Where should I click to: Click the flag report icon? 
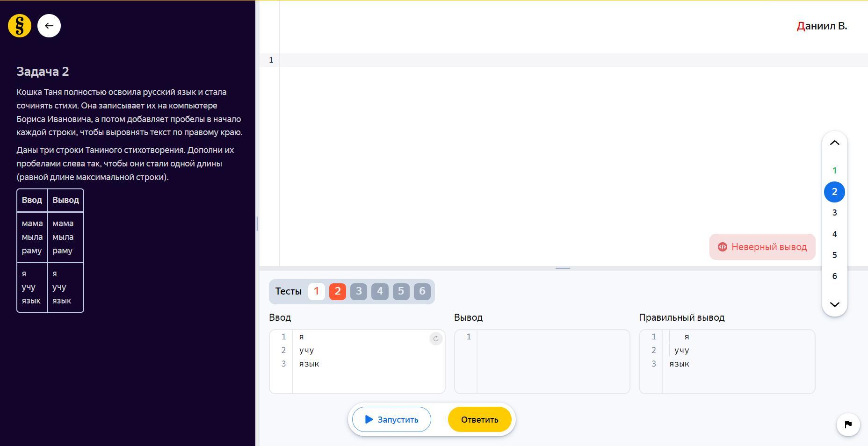[x=848, y=424]
